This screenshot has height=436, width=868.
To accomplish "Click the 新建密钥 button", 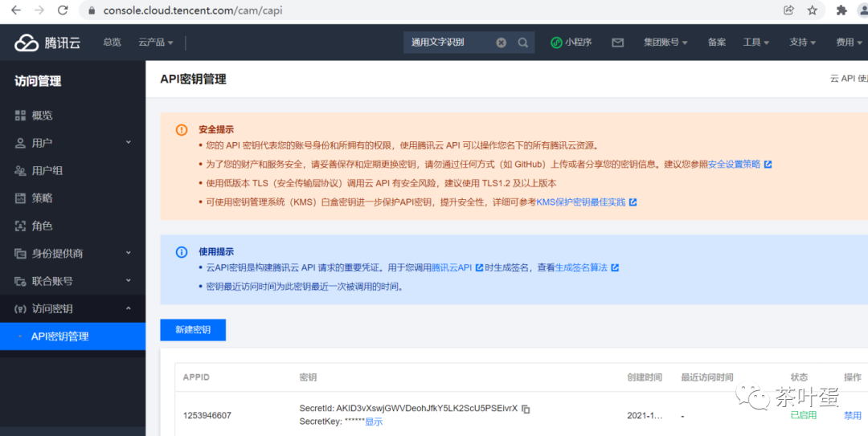I will click(193, 330).
